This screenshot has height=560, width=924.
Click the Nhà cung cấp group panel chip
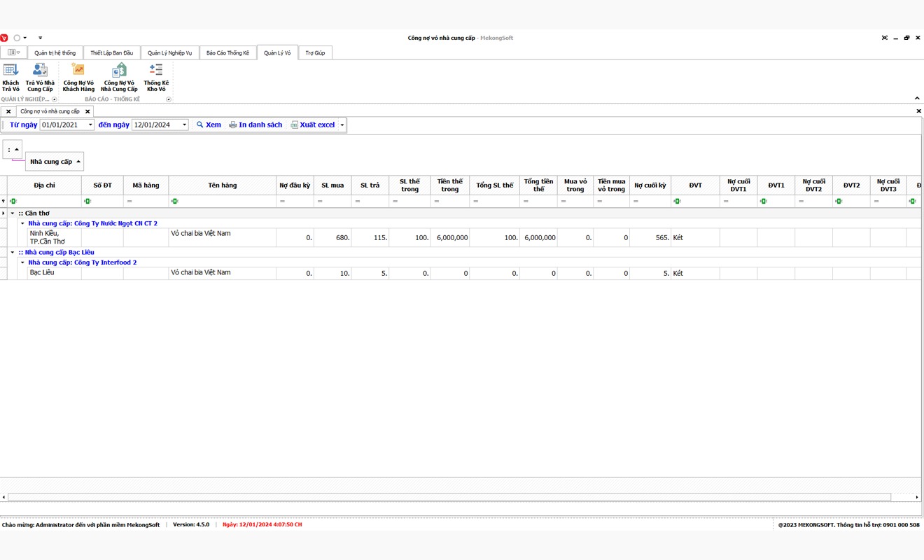point(55,162)
